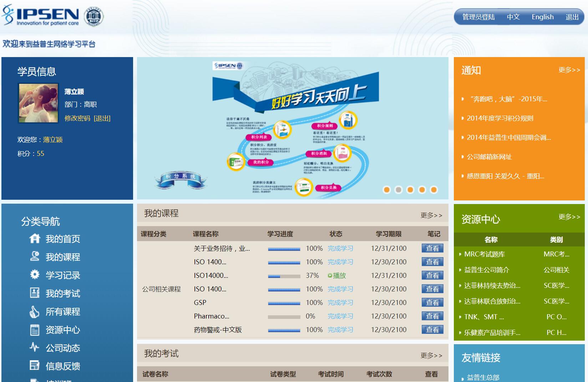Click the user profile photo
Viewport: 588px width, 382px height.
[x=39, y=103]
